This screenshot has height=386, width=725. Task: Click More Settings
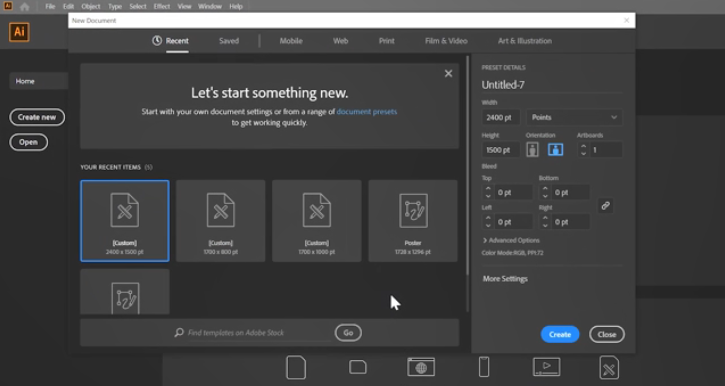click(505, 279)
